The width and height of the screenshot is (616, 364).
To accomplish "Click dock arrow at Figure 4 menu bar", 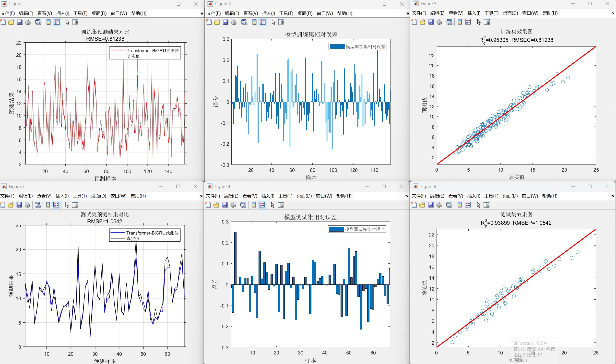I will click(407, 196).
